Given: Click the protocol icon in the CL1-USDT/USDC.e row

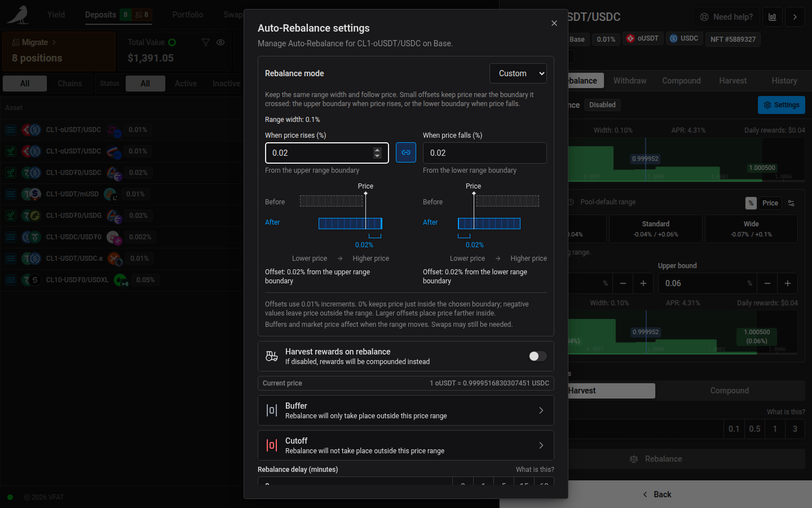Looking at the screenshot, I should (114, 259).
